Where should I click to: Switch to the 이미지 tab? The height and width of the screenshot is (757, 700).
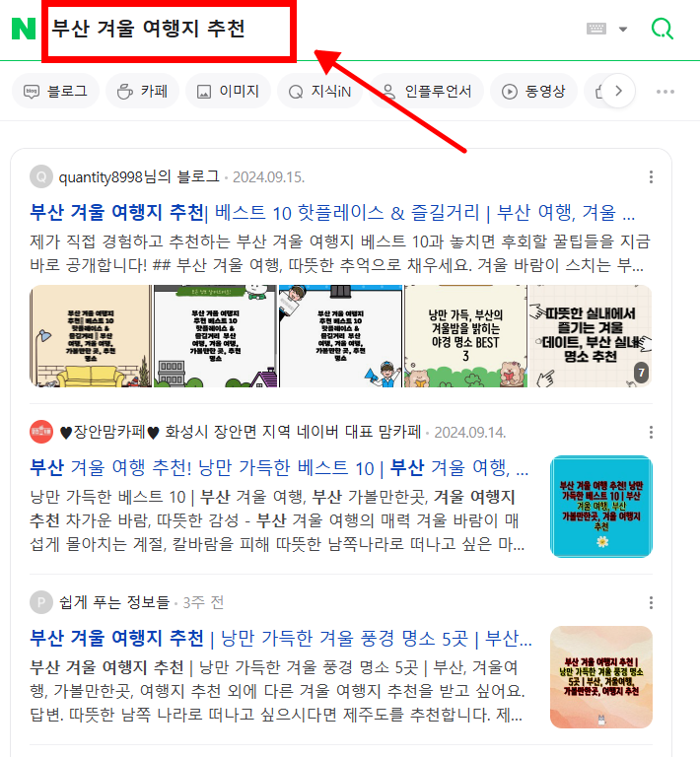(229, 91)
